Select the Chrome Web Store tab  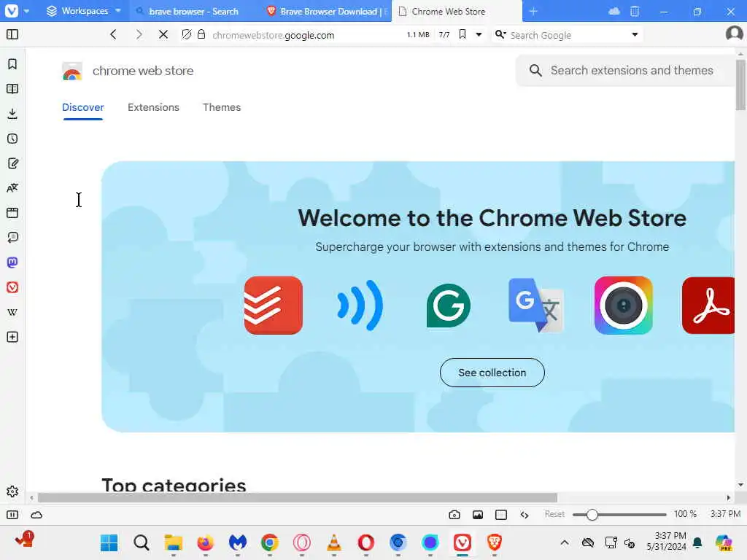[x=457, y=12]
